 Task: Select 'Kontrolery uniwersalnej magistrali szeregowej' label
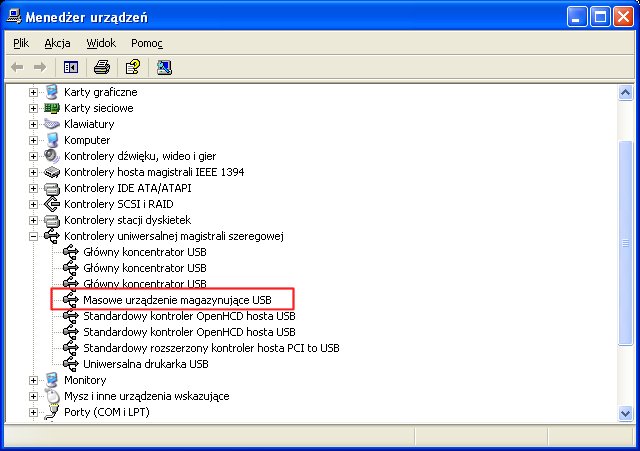click(173, 236)
